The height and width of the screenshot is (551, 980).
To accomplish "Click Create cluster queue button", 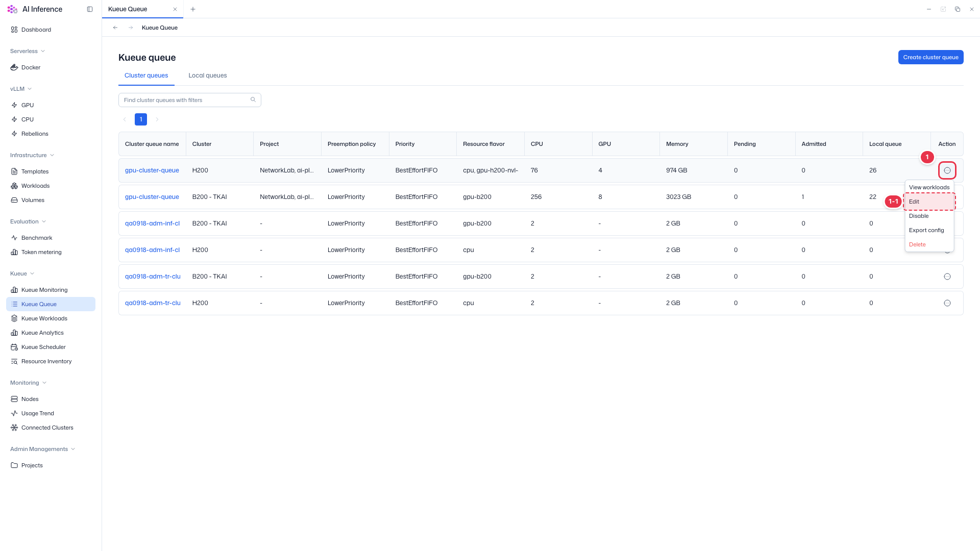I will [x=930, y=57].
